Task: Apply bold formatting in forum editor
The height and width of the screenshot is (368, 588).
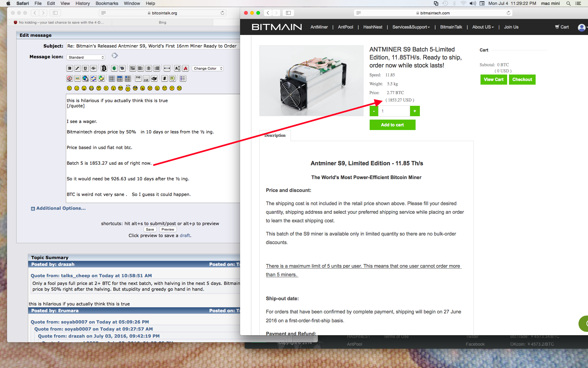Action: [x=70, y=68]
